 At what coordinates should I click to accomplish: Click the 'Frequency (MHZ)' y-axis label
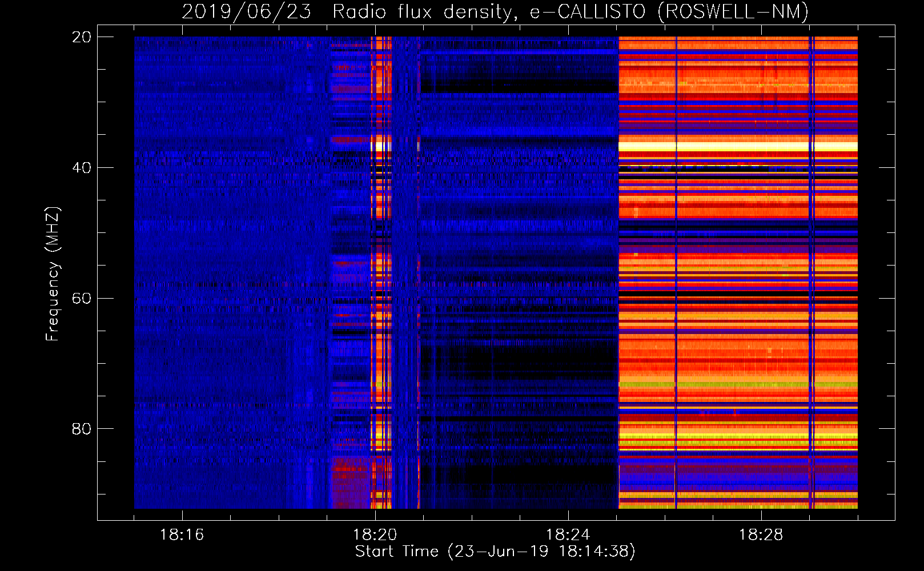coord(52,274)
